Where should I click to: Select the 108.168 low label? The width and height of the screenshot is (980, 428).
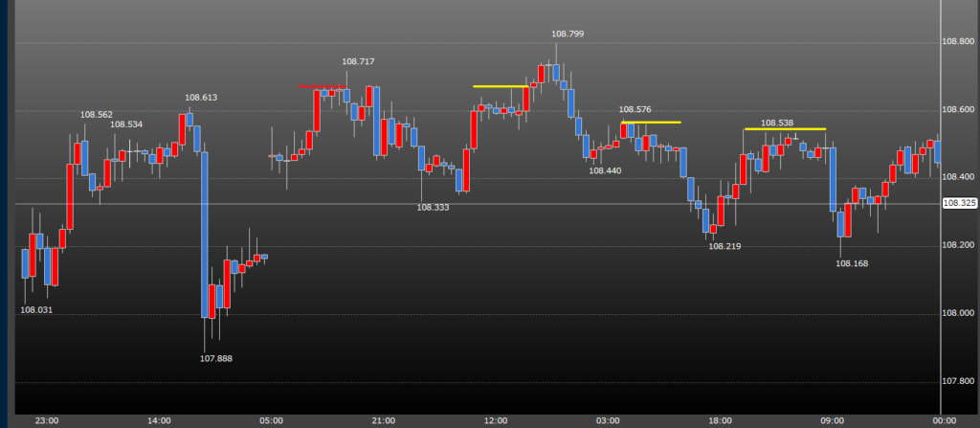point(852,263)
